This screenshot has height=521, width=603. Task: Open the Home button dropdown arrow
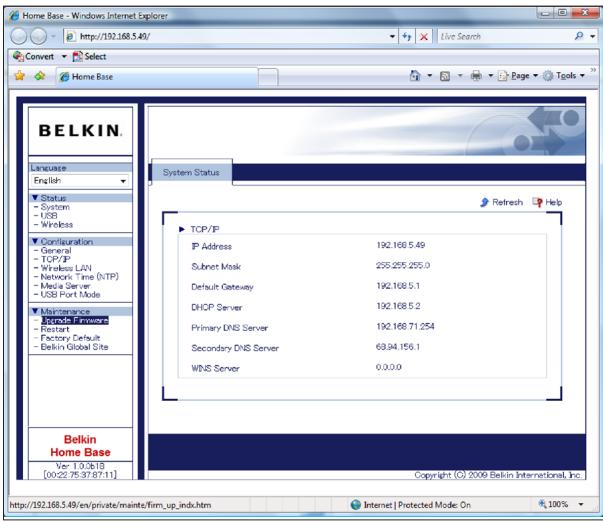(430, 76)
